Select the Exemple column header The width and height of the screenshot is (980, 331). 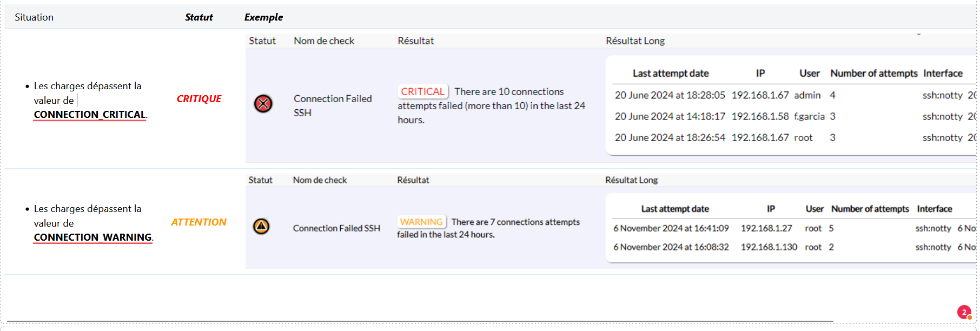point(263,17)
